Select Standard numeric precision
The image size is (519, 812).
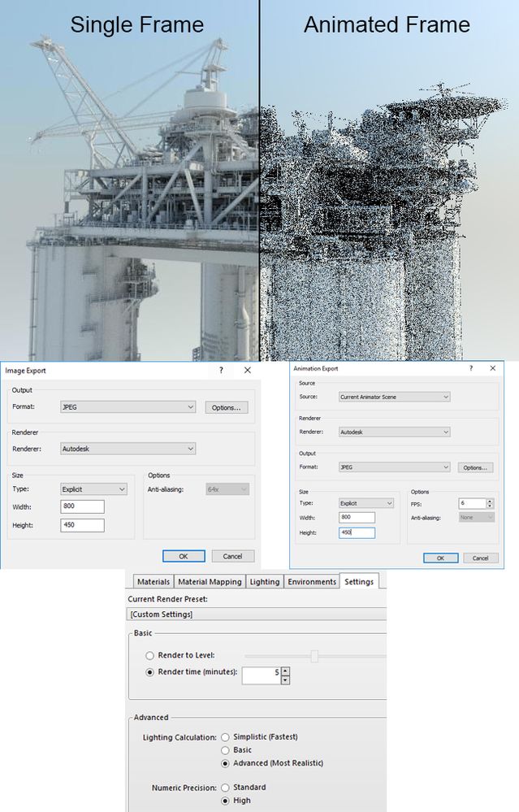coord(225,788)
